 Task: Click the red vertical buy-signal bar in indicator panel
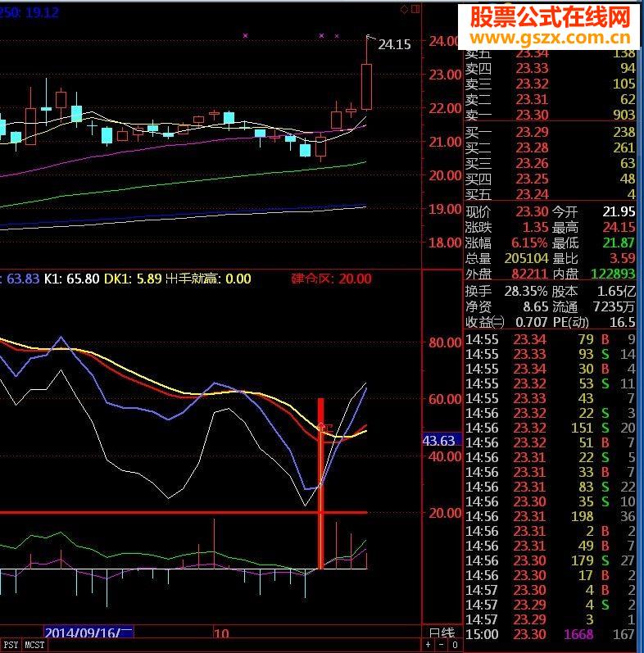tap(320, 483)
